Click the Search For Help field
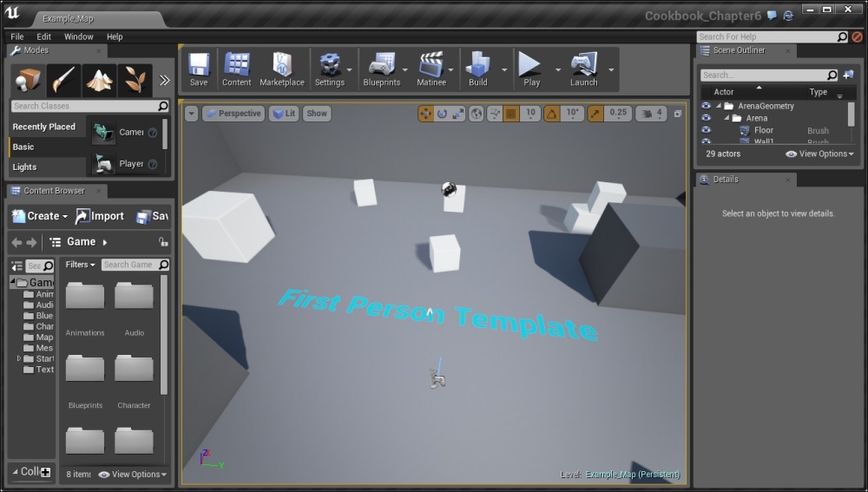 pos(773,36)
